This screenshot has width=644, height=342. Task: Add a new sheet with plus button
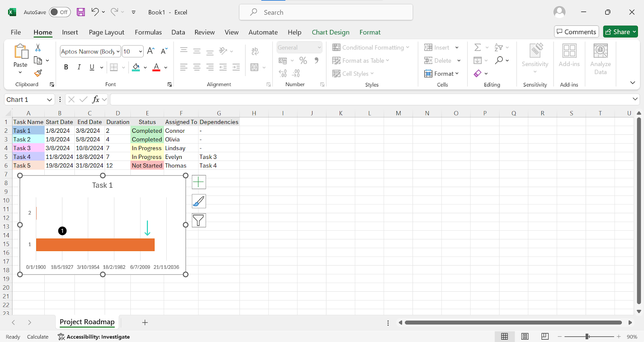pyautogui.click(x=145, y=322)
